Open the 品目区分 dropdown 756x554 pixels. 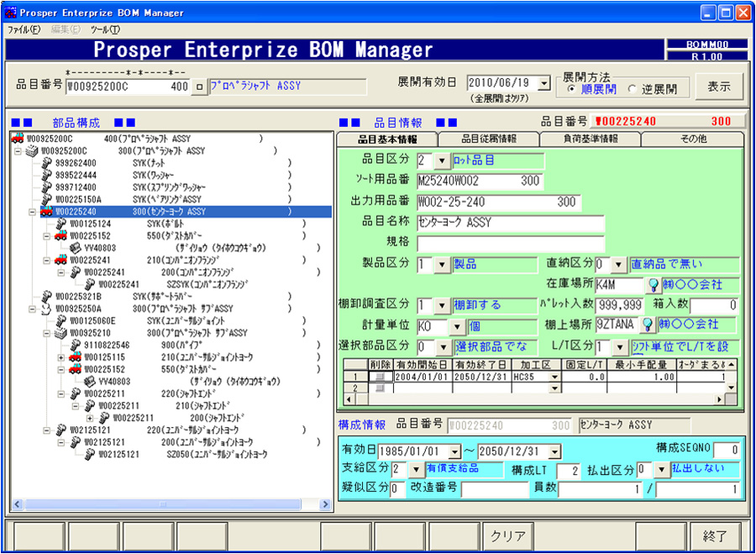click(441, 161)
